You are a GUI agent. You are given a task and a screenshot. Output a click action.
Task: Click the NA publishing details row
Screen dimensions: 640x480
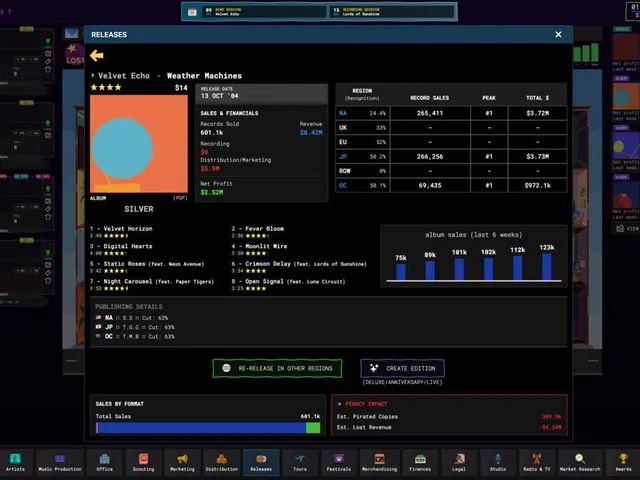(x=132, y=318)
